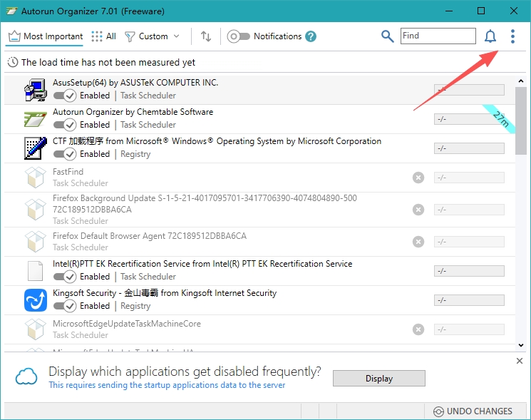Disable the Autorun Organizer startup entry
This screenshot has width=531, height=420.
pos(65,125)
